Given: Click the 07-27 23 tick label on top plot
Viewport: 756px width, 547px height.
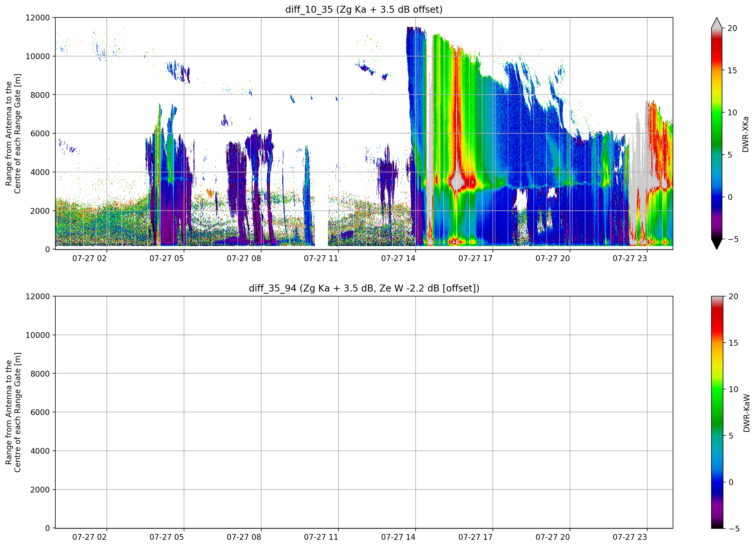Looking at the screenshot, I should (x=630, y=258).
